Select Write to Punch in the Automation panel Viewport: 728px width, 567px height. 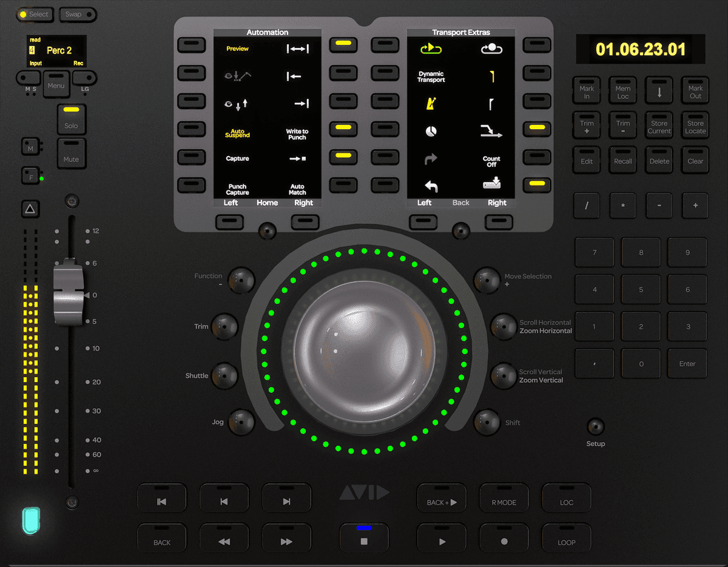[x=297, y=134]
